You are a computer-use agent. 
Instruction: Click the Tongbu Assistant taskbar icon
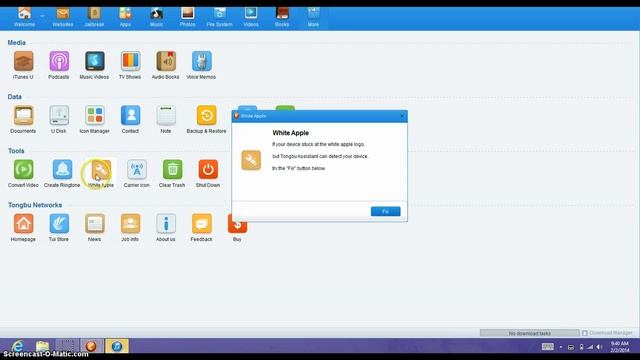91,346
